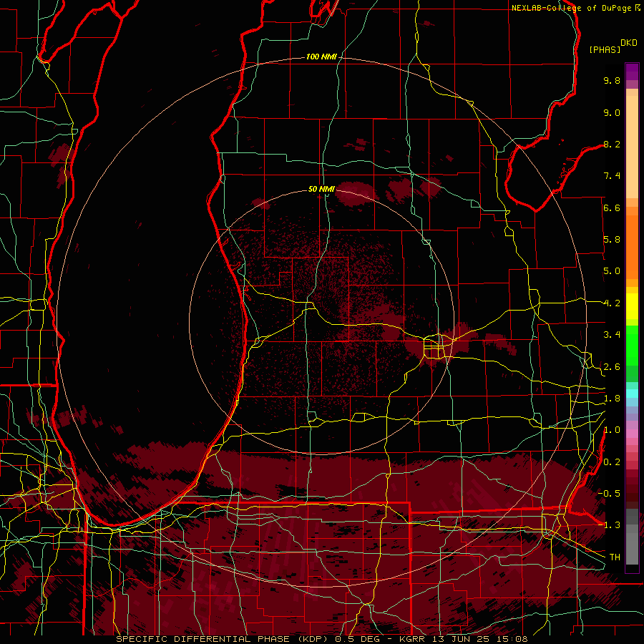
Task: Click the 9.0 value on the color scale
Action: click(612, 112)
